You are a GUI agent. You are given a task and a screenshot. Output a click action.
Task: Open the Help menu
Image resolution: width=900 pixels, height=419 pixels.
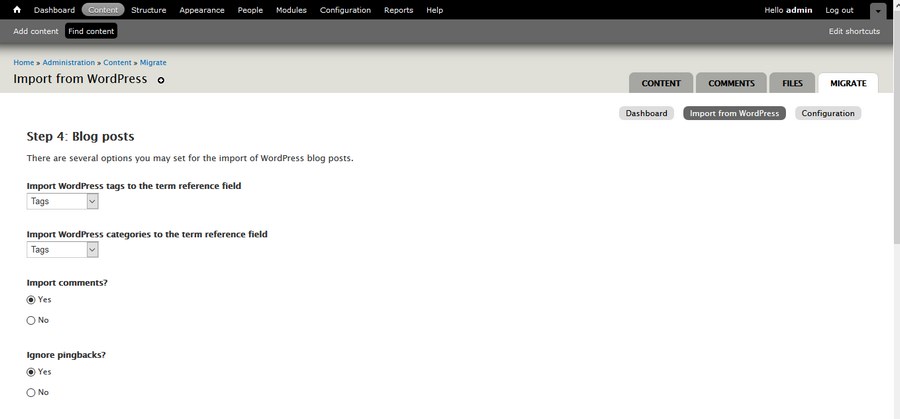(x=435, y=10)
